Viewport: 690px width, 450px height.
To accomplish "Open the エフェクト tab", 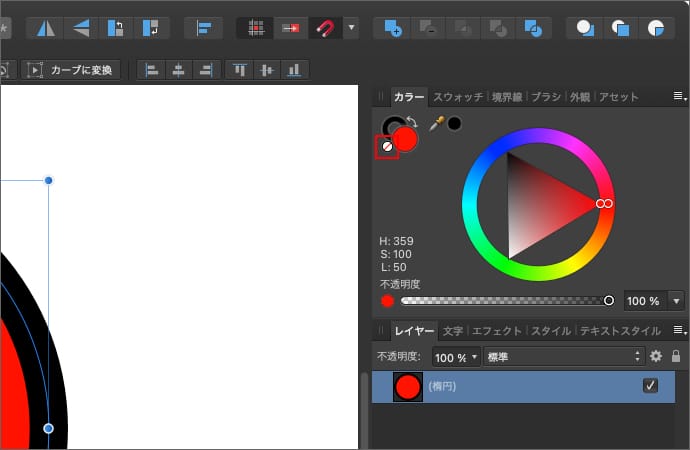I will (x=496, y=331).
